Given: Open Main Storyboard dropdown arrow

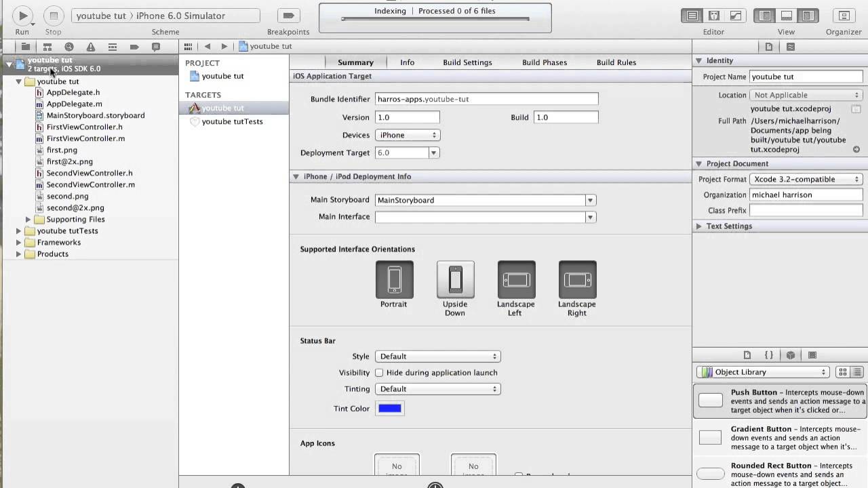Looking at the screenshot, I should (591, 200).
